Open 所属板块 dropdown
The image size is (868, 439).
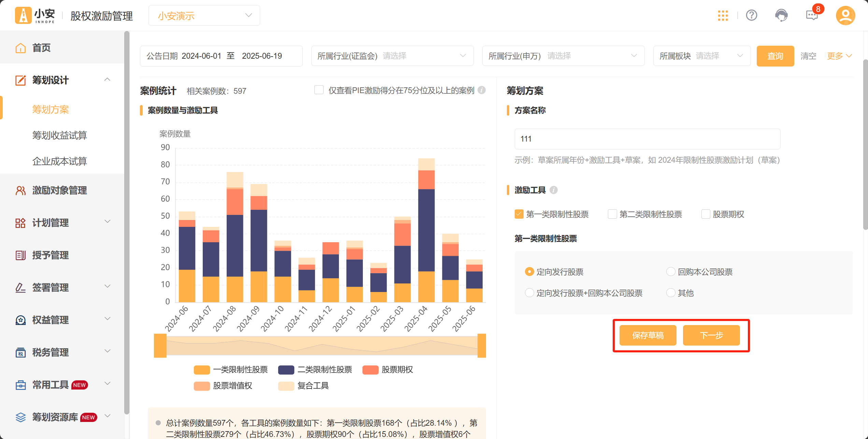702,56
